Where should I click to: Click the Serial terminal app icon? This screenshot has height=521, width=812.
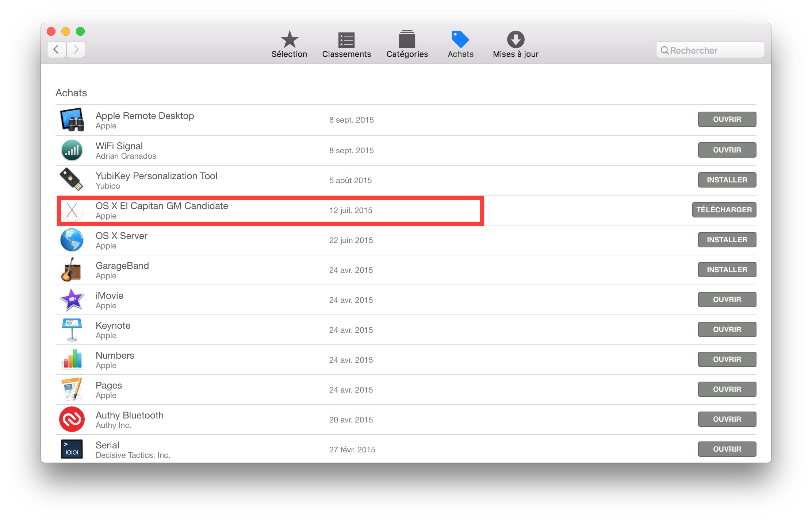pyautogui.click(x=72, y=449)
